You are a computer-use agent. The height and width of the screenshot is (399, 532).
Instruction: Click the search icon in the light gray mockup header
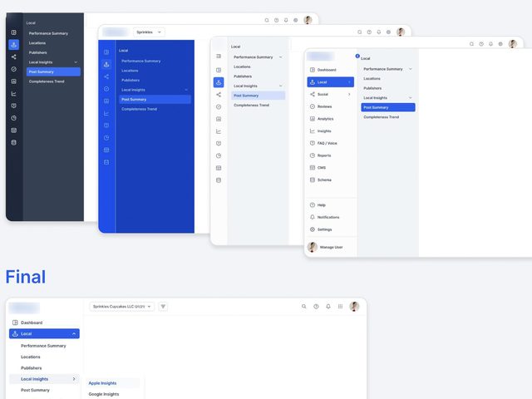tap(471, 44)
